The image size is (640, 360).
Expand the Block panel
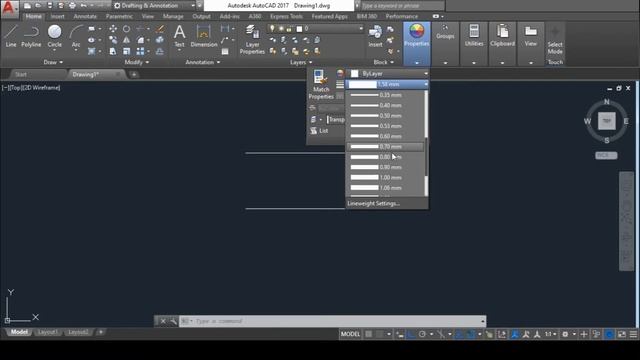384,62
